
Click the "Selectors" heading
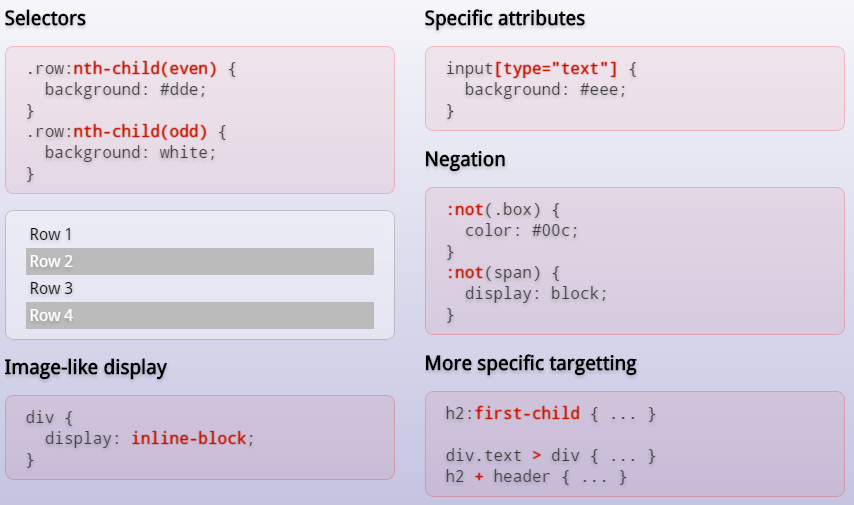[45, 19]
